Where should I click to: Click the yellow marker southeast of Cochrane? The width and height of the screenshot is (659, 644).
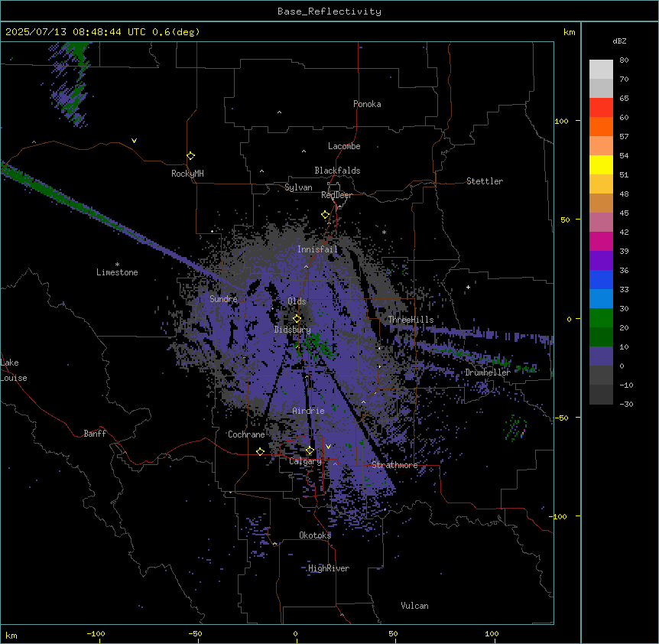point(260,452)
